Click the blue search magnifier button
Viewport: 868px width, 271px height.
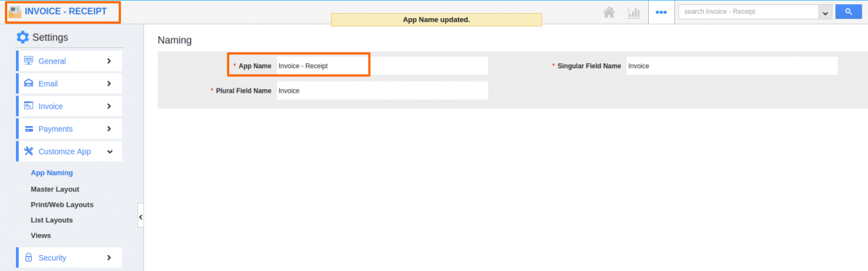pyautogui.click(x=848, y=12)
